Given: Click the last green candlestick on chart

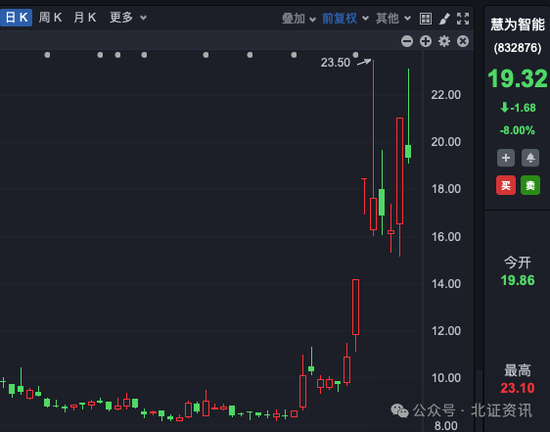Looking at the screenshot, I should [408, 151].
